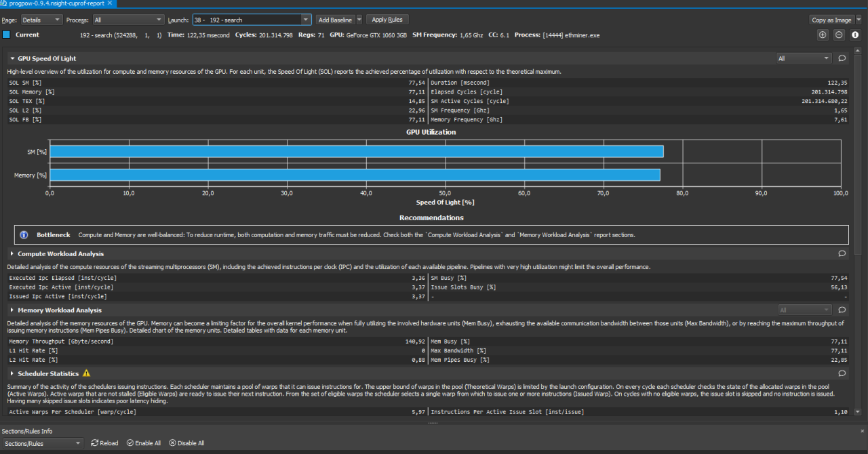
Task: Select the progpow-0.9.4.nsight-cuprof-report tab
Action: pos(56,3)
